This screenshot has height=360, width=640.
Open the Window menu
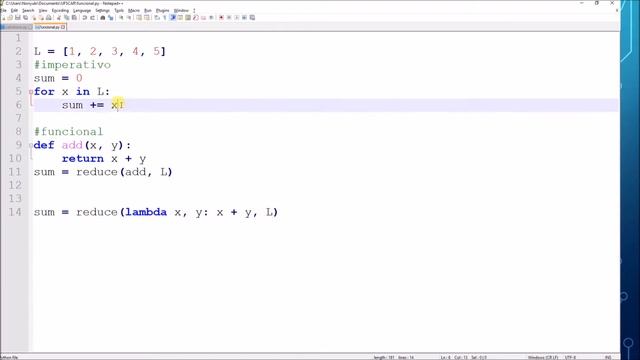pos(181,10)
